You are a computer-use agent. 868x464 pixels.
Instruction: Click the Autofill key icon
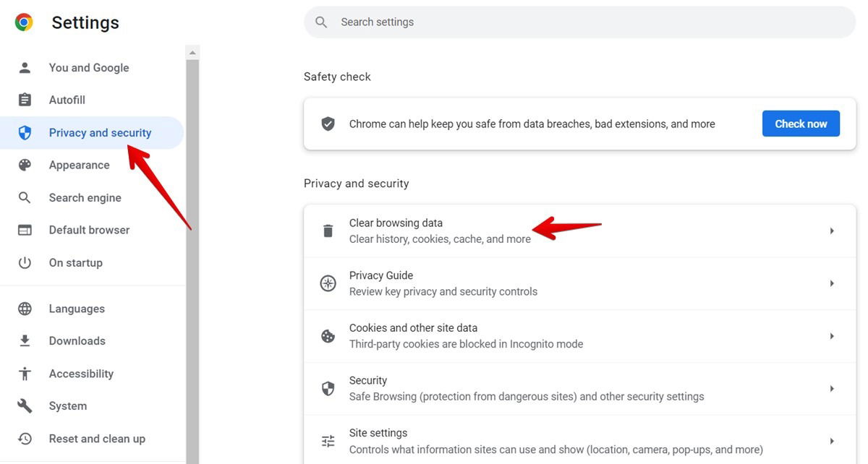(25, 100)
